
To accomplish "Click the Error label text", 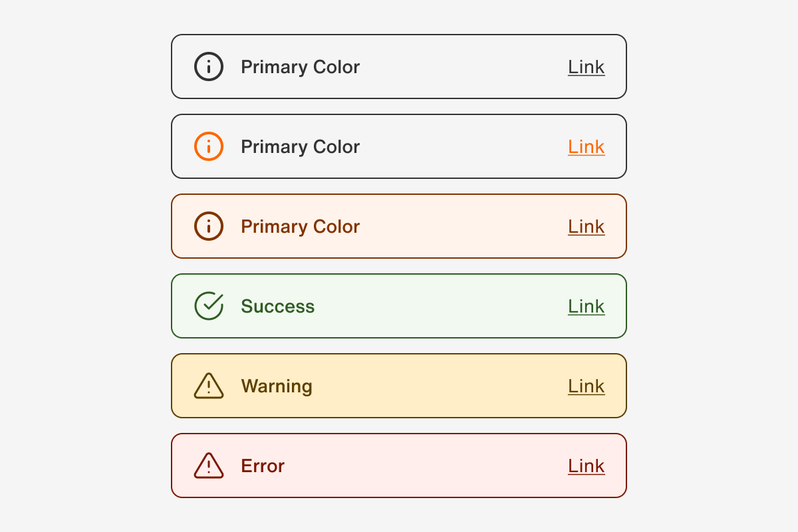I will tap(263, 466).
